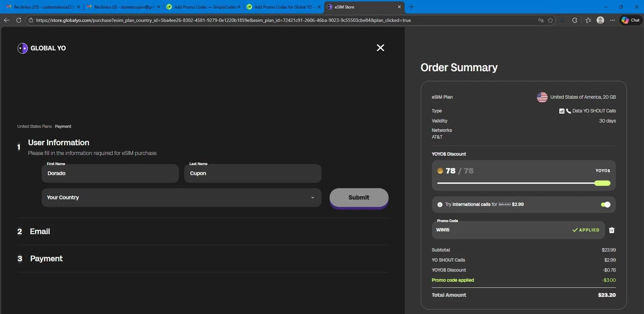
Task: Click United States of America, 20 GB text
Action: (x=583, y=97)
